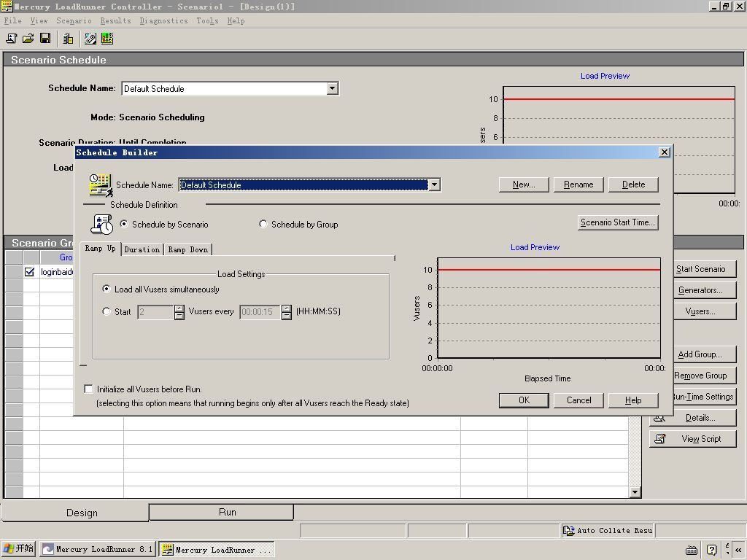747x560 pixels.
Task: Open the Ramp Down tab
Action: pos(187,249)
